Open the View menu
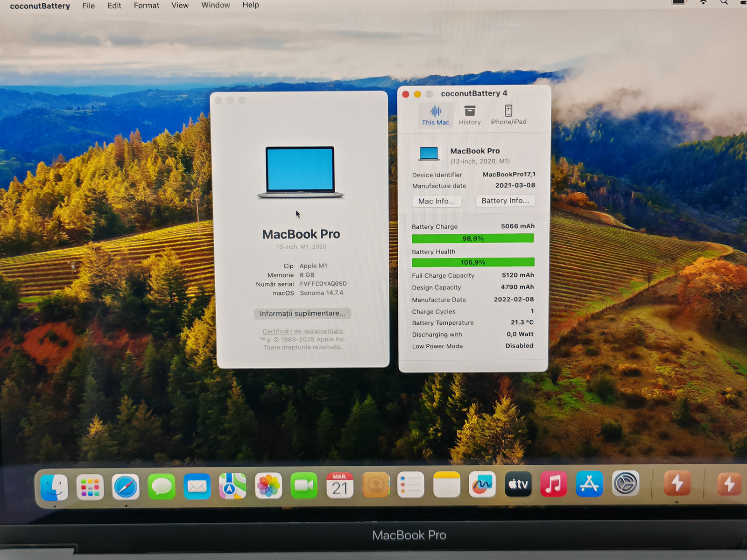Image resolution: width=747 pixels, height=560 pixels. coord(180,5)
